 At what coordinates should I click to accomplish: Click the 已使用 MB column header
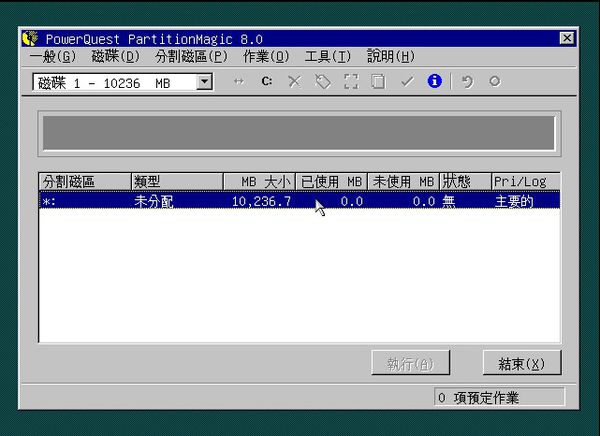[x=331, y=181]
